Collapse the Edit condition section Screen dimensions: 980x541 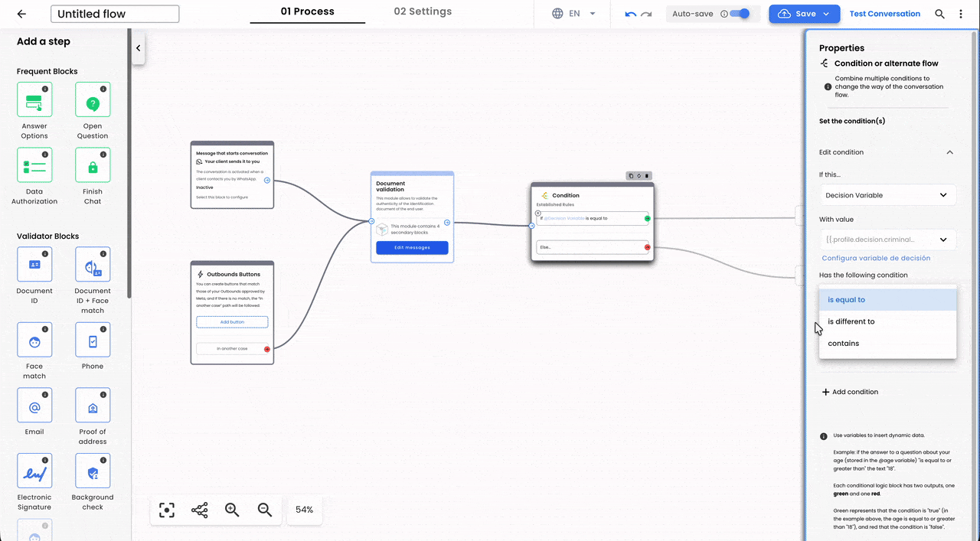949,152
